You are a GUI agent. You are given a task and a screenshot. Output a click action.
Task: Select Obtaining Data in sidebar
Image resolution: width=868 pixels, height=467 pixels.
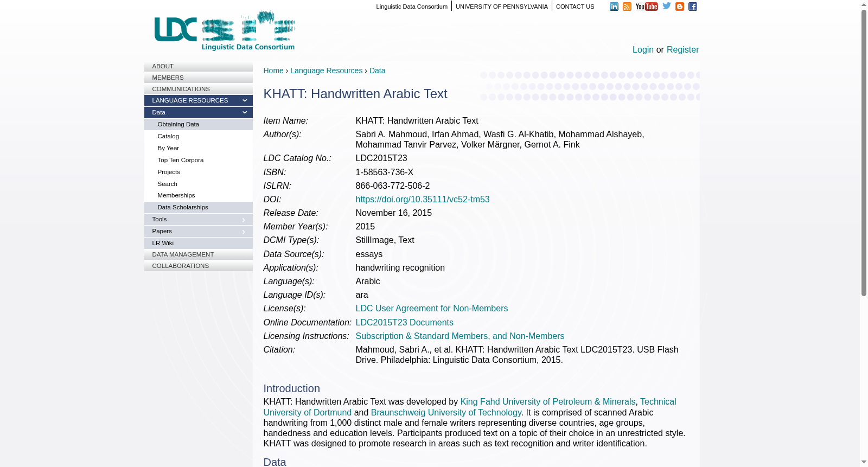pos(199,124)
